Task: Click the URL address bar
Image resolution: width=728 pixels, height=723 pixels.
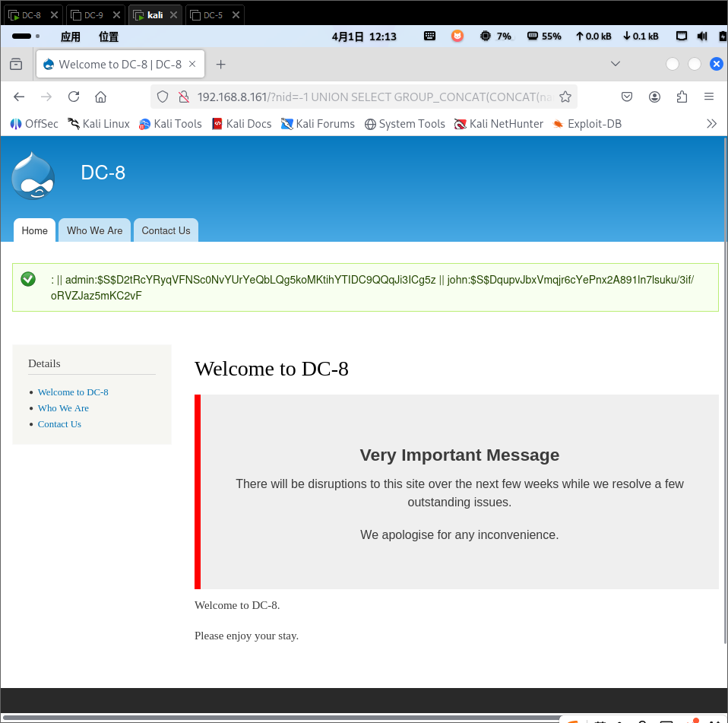Action: (x=372, y=97)
